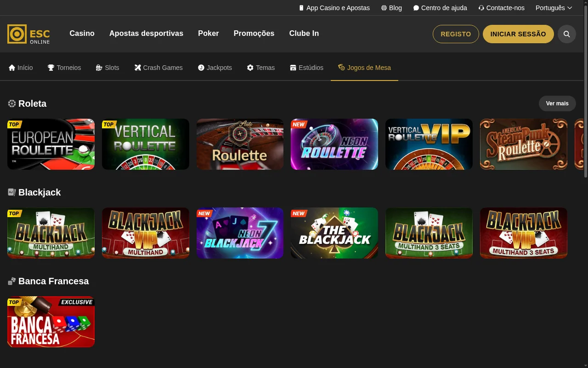Switch to the Temas tab
The width and height of the screenshot is (588, 368).
(x=261, y=68)
